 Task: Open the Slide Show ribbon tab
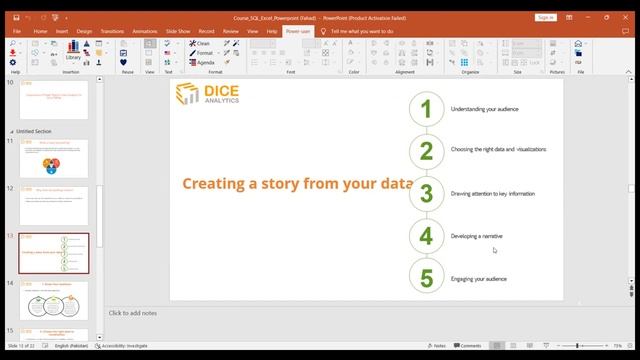[178, 31]
